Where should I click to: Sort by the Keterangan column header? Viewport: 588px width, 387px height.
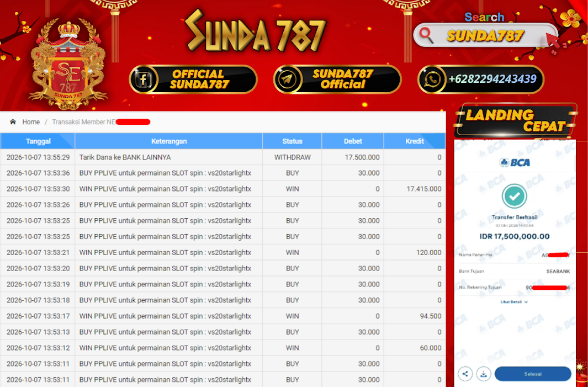point(169,141)
